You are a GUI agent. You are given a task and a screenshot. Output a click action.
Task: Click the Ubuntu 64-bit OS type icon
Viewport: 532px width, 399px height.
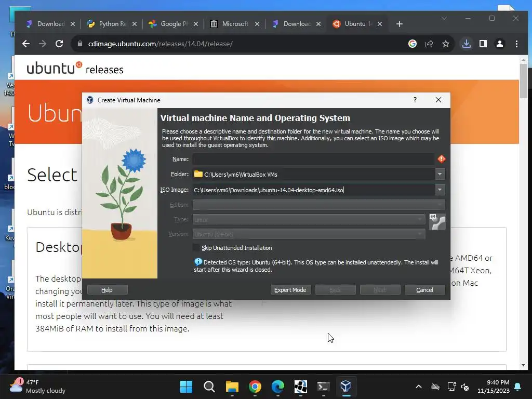pos(437,222)
